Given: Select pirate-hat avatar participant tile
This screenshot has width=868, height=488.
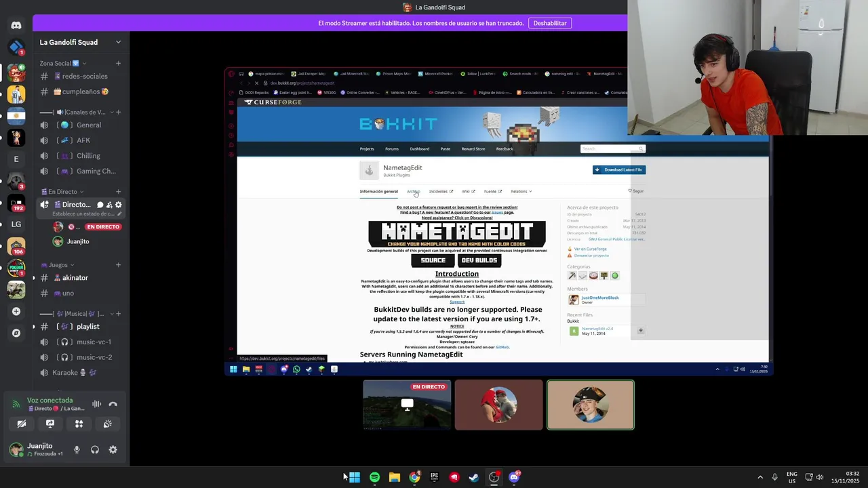Looking at the screenshot, I should tap(591, 405).
